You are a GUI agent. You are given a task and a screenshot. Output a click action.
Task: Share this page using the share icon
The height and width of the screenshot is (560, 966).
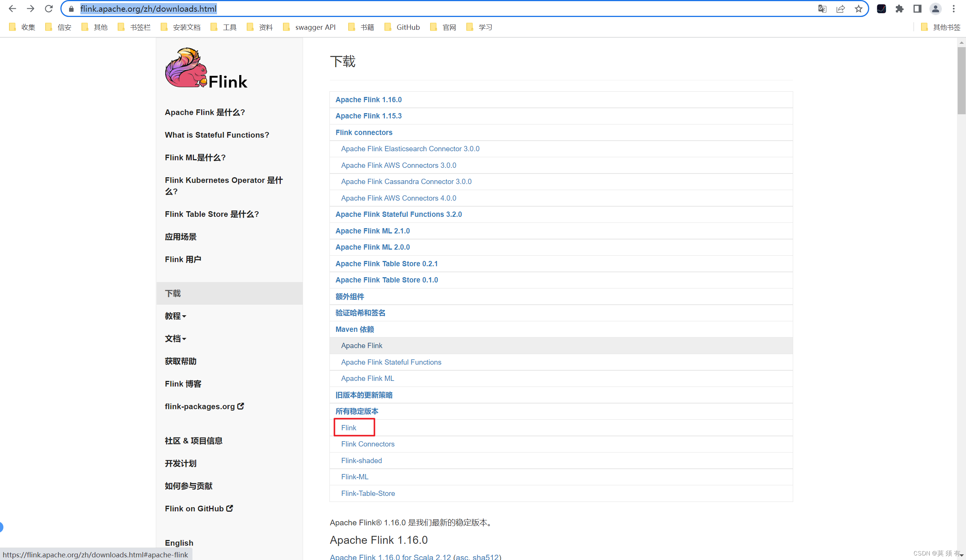840,9
